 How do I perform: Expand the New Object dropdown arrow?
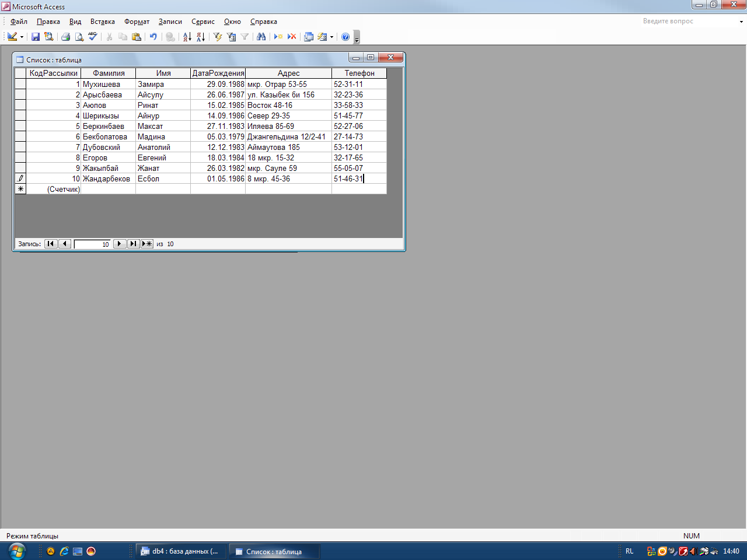point(331,37)
